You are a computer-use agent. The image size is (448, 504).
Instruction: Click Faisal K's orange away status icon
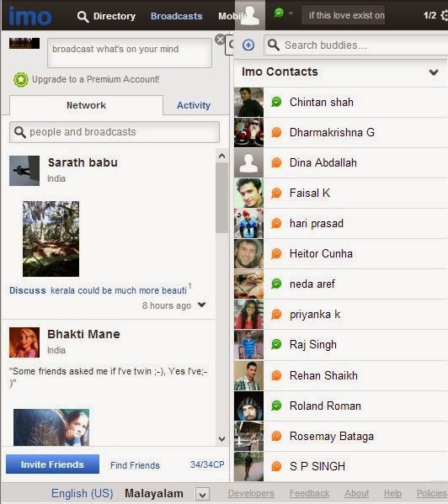click(x=276, y=194)
